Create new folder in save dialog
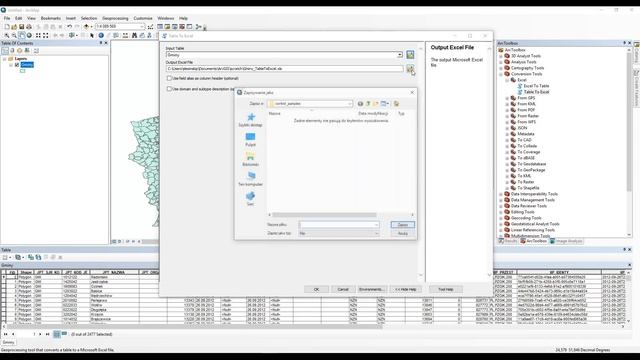Screen dimensions: 640x360 [376, 104]
